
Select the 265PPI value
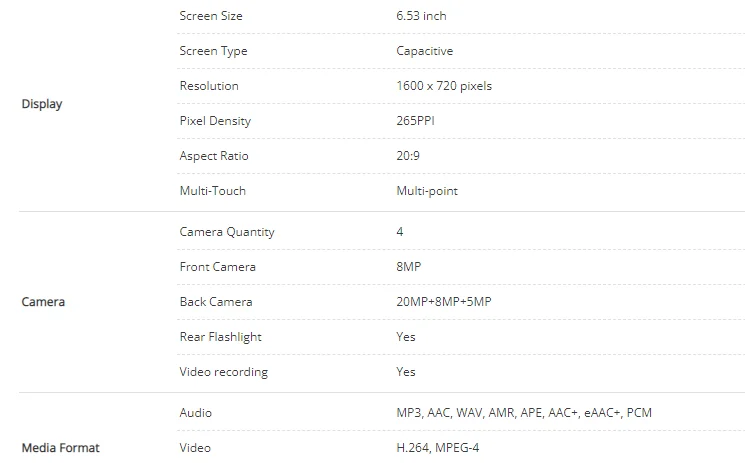point(415,121)
